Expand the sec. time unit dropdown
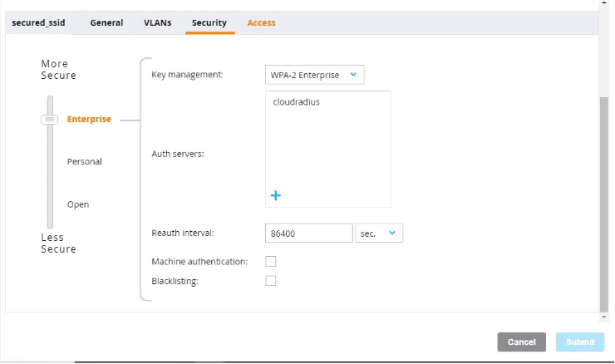 (x=379, y=234)
